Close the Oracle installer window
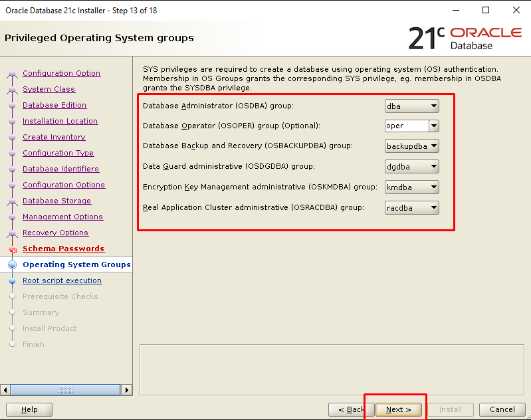 [x=516, y=10]
